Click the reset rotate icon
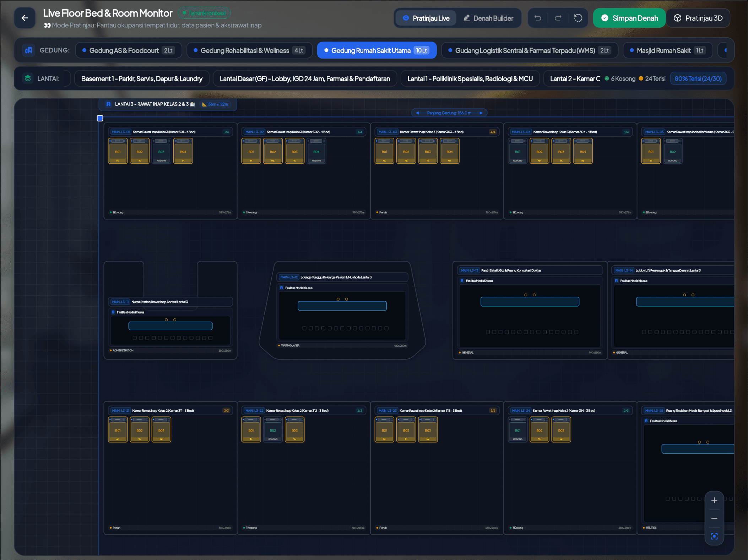748x560 pixels. tap(578, 18)
